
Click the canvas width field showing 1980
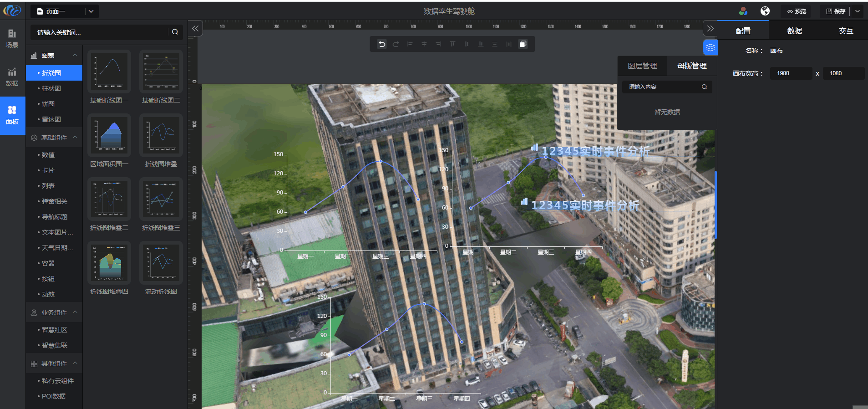791,73
